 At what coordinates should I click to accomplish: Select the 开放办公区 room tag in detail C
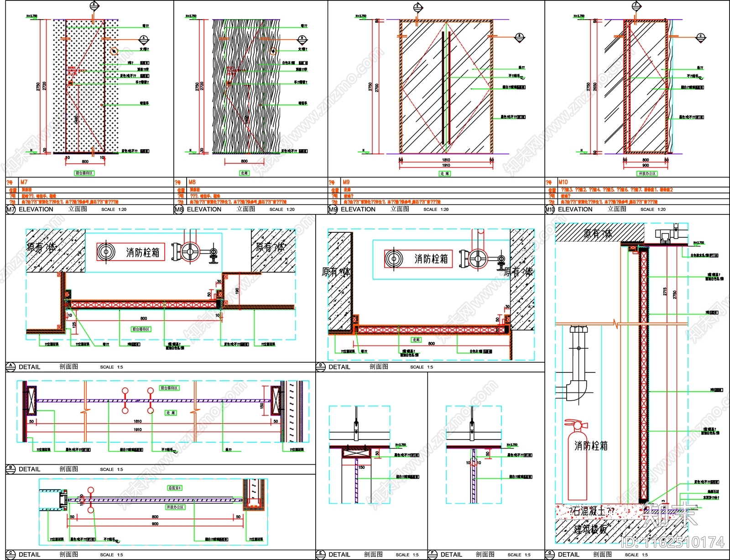tap(175, 507)
